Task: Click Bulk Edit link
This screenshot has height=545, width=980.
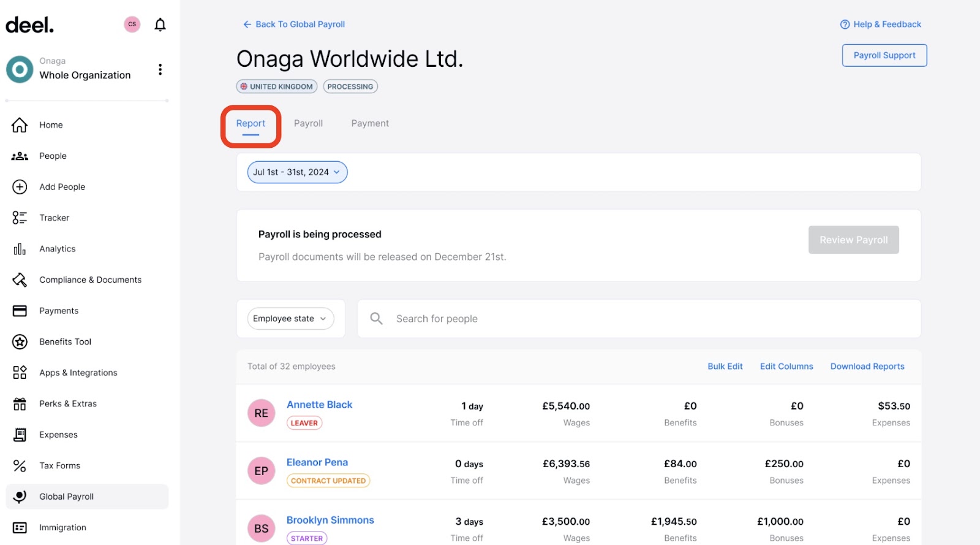Action: pyautogui.click(x=725, y=367)
